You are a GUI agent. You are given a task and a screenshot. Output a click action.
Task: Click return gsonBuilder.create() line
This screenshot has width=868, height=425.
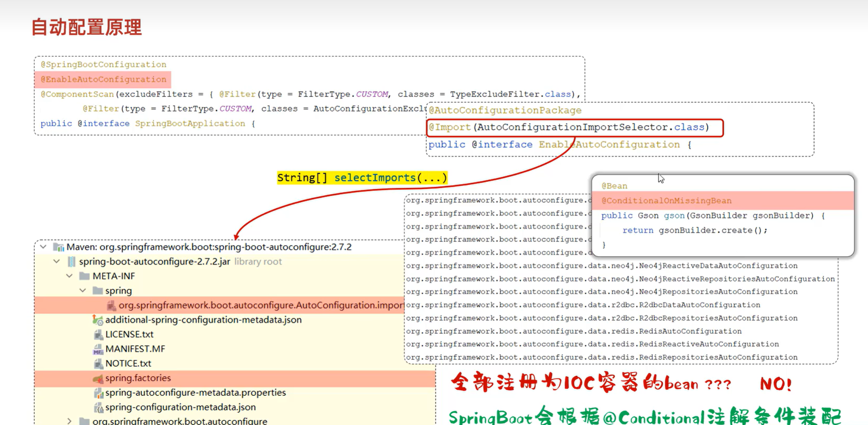coord(695,230)
